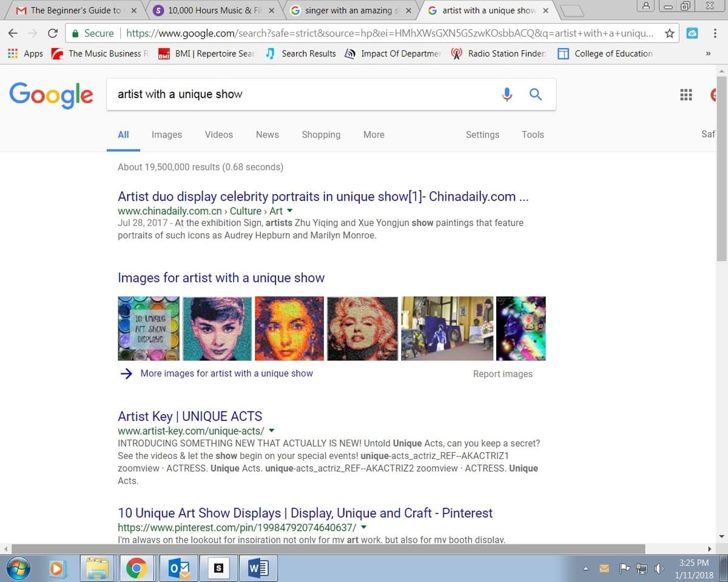Open the Apps bookmark shortcut
Screen dimensions: 728x582
tap(25, 53)
